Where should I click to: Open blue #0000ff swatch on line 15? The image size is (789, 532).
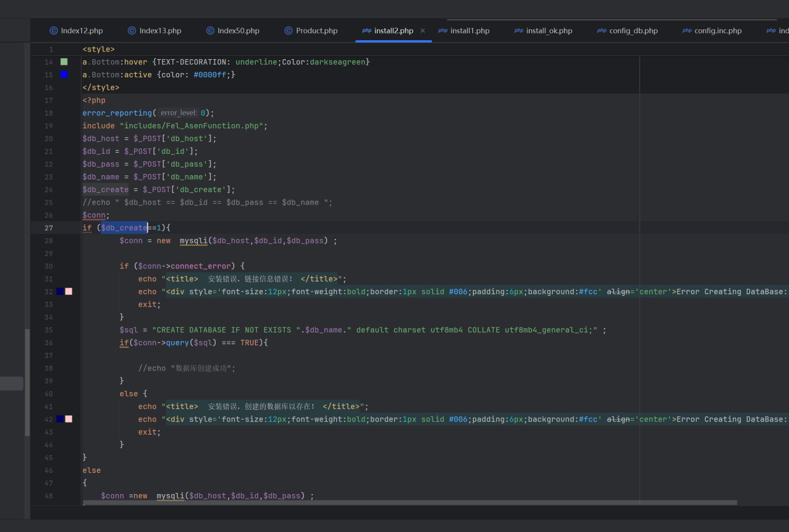click(64, 75)
